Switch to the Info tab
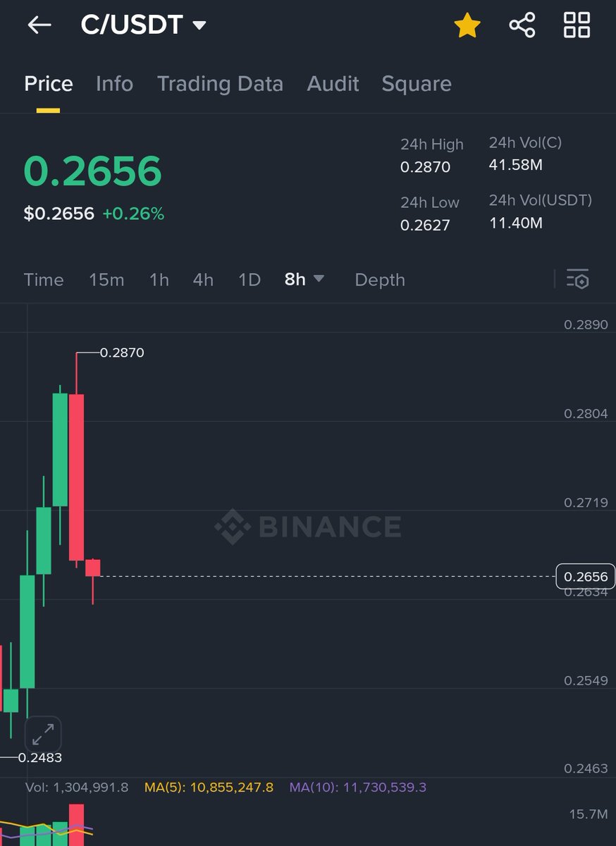 [x=114, y=84]
